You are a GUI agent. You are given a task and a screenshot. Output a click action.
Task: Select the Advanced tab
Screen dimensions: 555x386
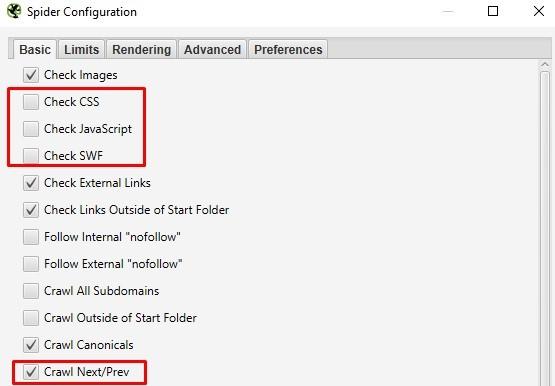[x=212, y=50]
